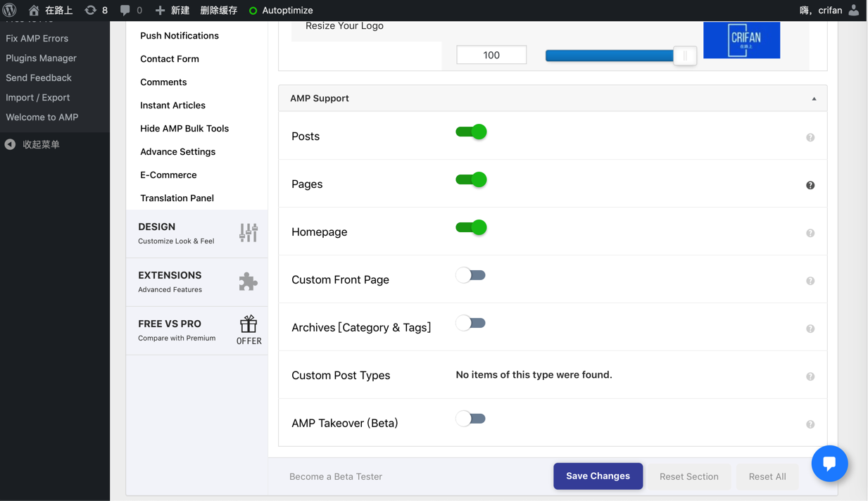The image size is (868, 501).
Task: Turn on Archives Category & Tags toggle
Action: click(470, 323)
